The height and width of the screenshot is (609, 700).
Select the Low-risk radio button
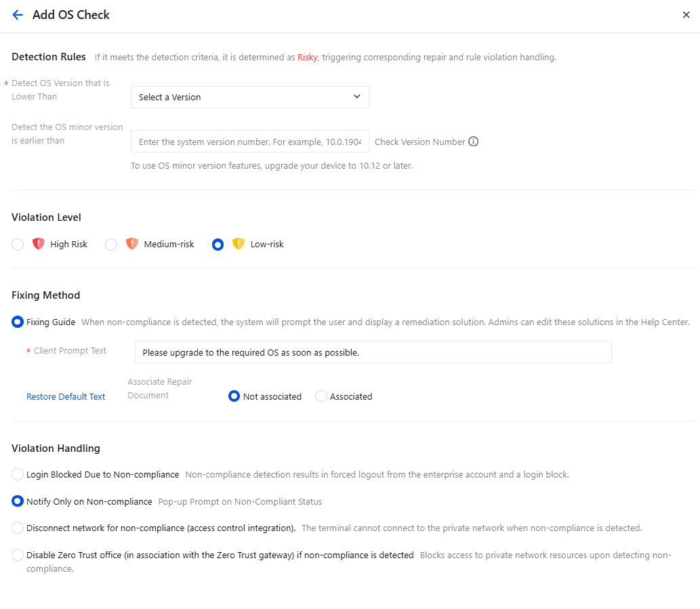(218, 245)
